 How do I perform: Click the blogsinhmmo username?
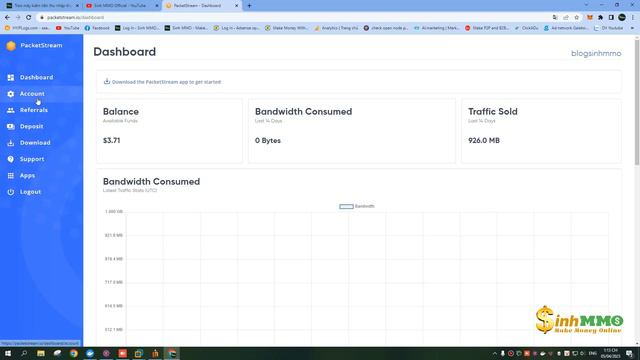596,53
